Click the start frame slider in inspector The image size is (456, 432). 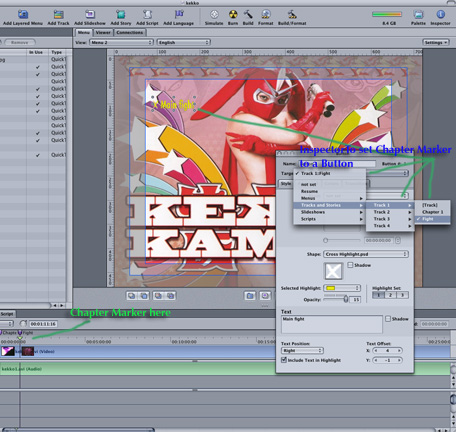pos(326,240)
